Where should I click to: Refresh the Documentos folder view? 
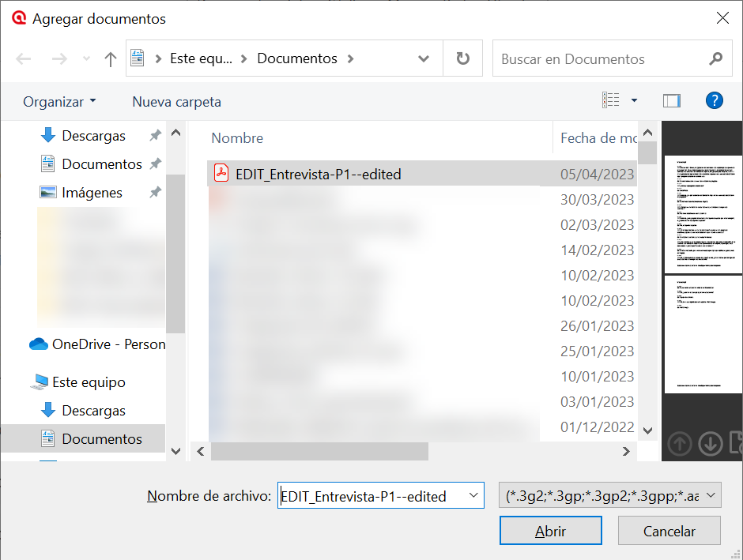click(x=463, y=58)
